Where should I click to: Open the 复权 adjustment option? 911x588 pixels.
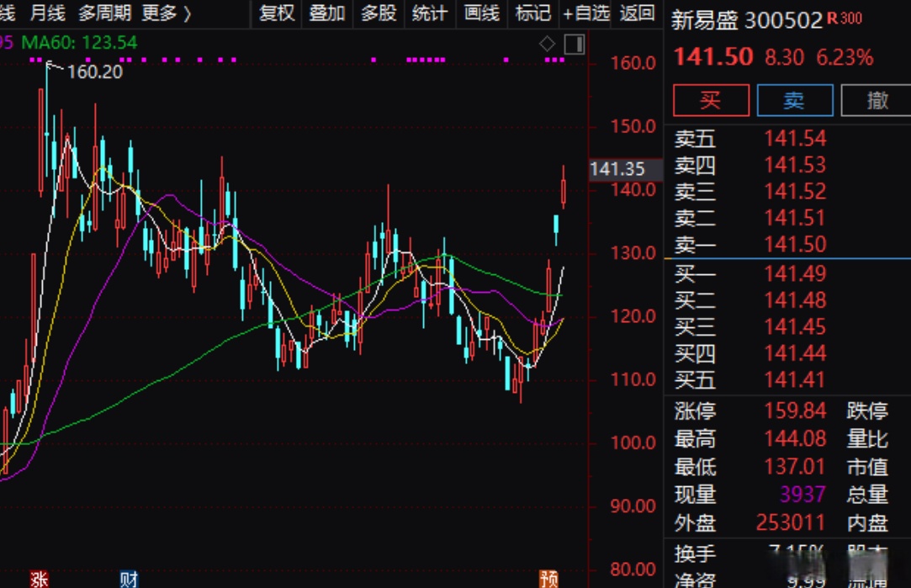point(277,13)
